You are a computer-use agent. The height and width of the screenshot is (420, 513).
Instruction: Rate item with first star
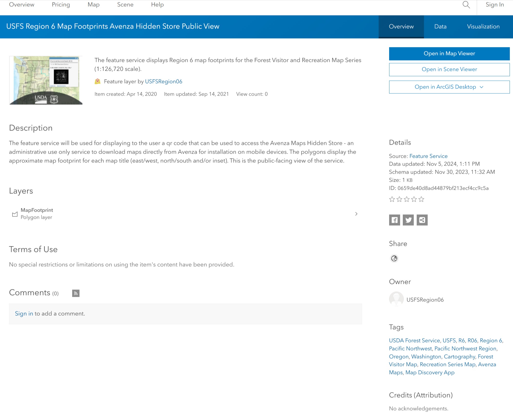[x=392, y=199]
